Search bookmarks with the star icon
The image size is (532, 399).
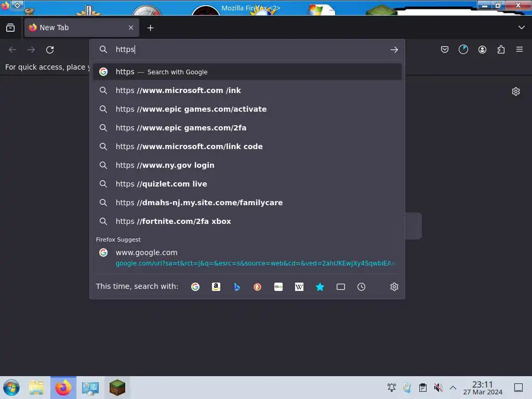[x=320, y=287]
